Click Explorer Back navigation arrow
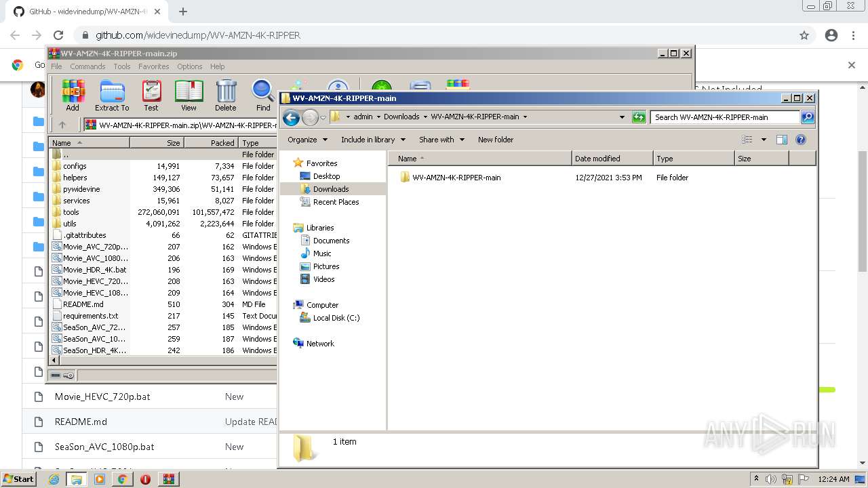Screen dimensions: 868x488 pos(291,117)
